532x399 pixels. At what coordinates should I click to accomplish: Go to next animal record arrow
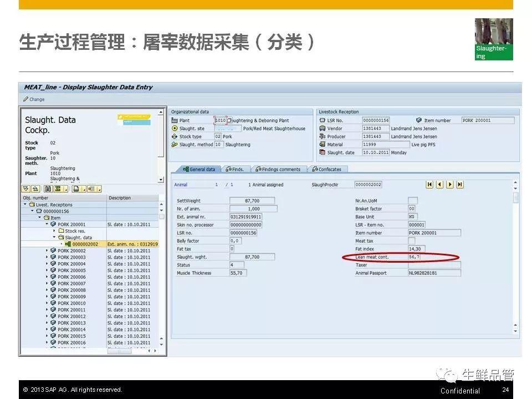point(449,185)
